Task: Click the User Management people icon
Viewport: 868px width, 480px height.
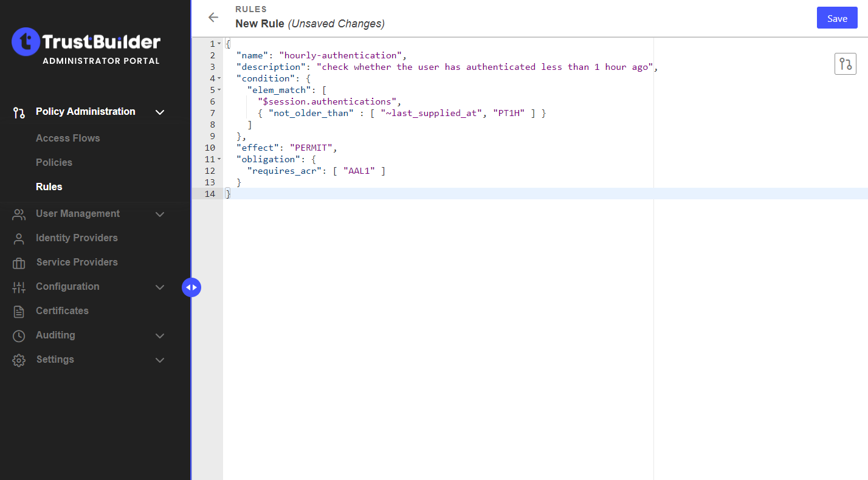Action: [19, 214]
